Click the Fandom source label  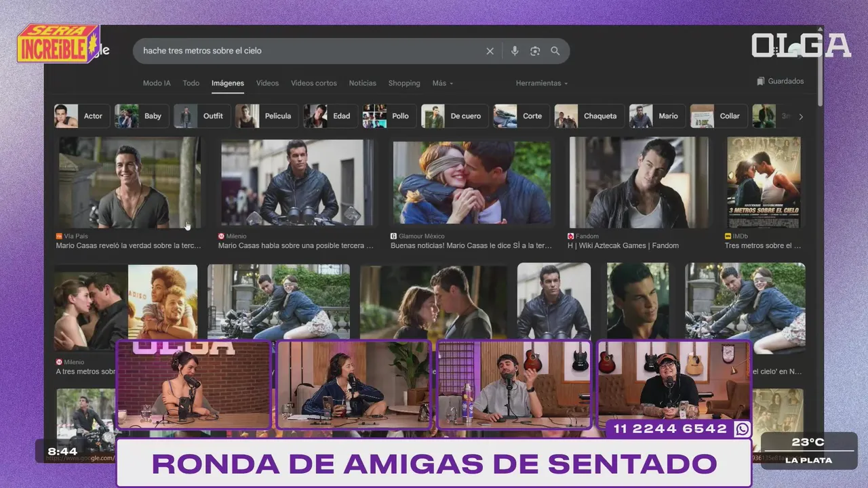pyautogui.click(x=583, y=237)
